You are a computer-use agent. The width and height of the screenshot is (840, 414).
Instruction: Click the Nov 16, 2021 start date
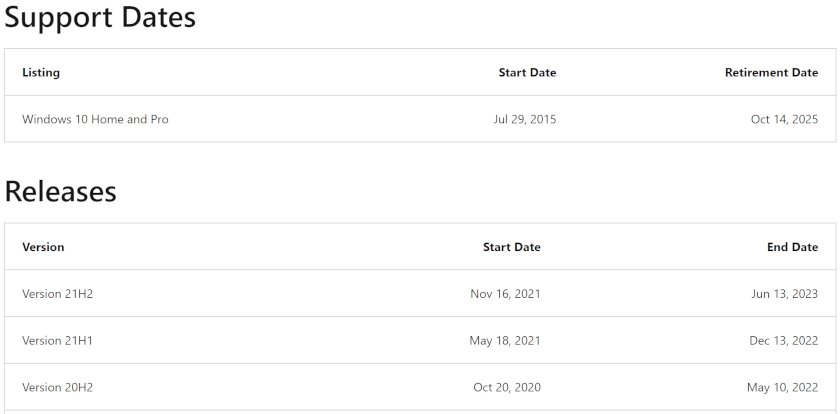505,293
